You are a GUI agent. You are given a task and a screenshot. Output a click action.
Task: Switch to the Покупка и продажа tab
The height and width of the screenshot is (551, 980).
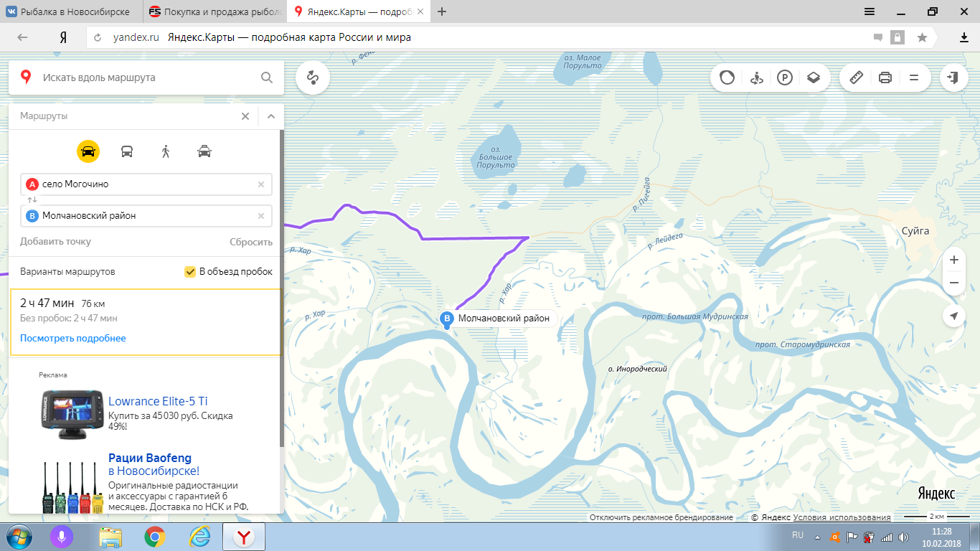tap(215, 12)
